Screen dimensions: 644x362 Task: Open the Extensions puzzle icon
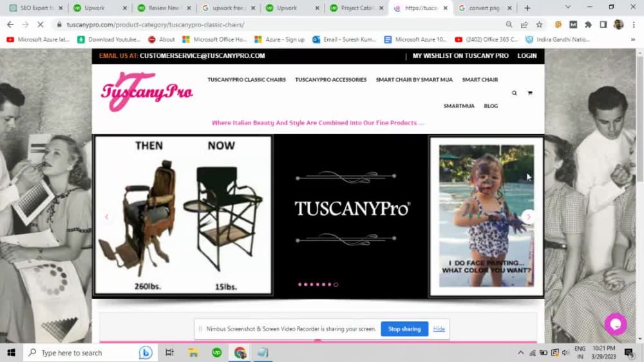(588, 24)
